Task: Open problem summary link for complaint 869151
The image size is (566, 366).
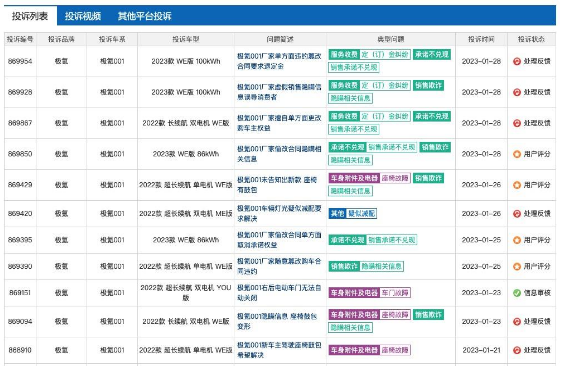Action: point(279,293)
